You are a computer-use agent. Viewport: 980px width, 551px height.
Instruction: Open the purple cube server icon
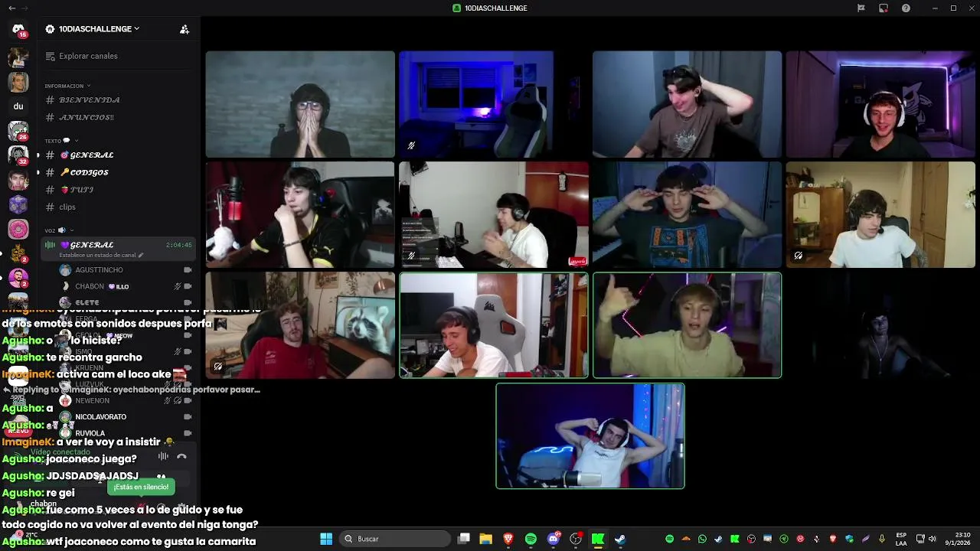[18, 204]
